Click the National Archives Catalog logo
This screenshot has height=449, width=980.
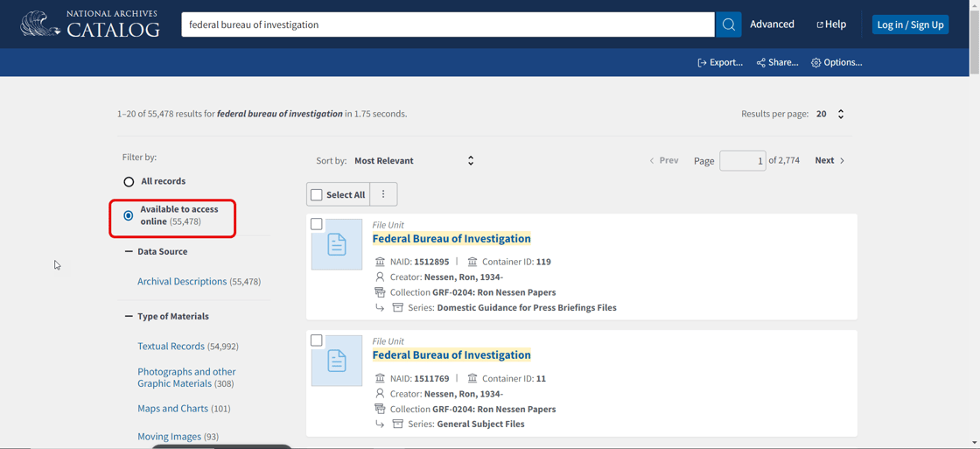pyautogui.click(x=89, y=25)
